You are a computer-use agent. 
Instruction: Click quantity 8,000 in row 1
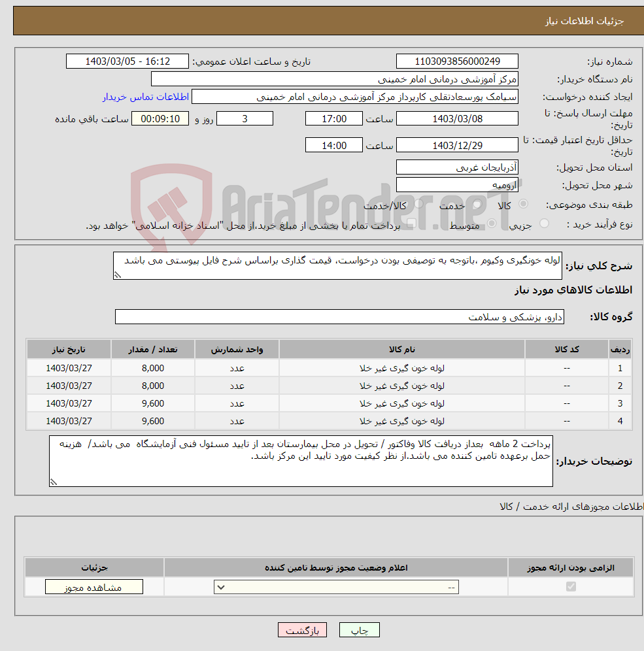click(x=153, y=368)
